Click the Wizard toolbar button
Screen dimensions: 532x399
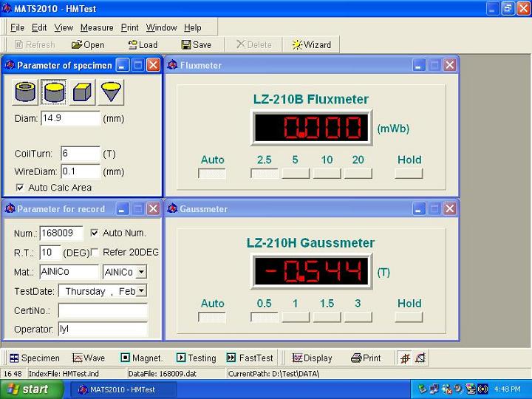click(x=311, y=44)
